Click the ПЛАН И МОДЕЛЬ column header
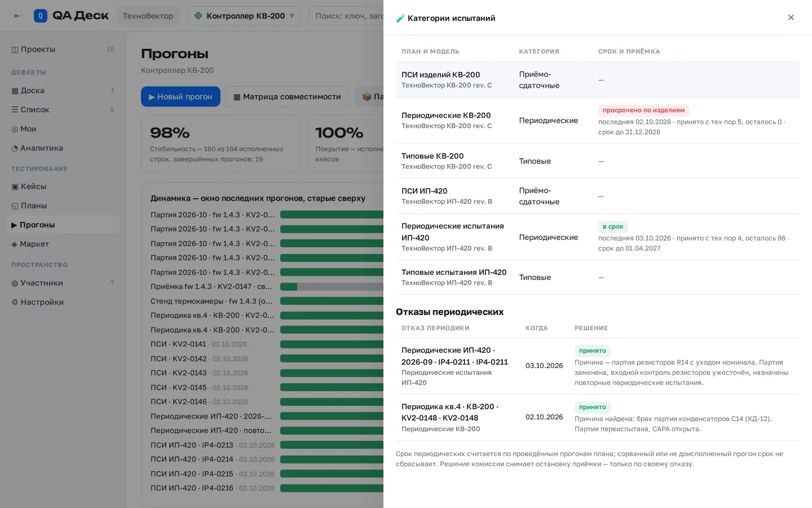 pos(430,51)
